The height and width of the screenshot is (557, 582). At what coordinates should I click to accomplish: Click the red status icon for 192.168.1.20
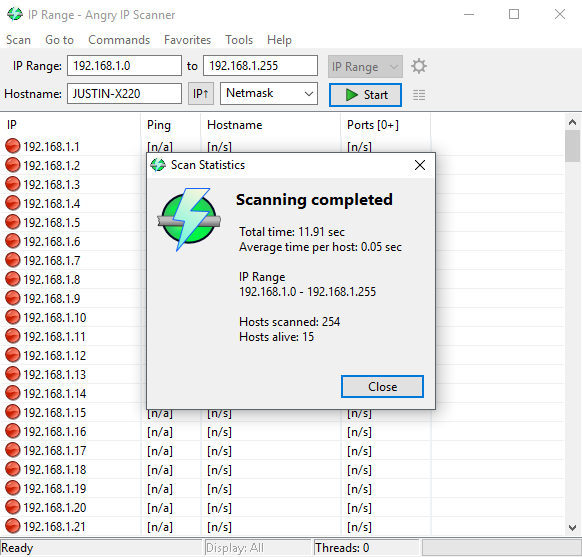coord(13,507)
